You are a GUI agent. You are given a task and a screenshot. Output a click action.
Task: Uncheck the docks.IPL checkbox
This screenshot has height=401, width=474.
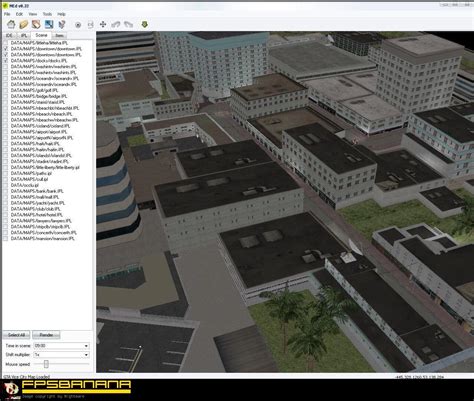click(x=6, y=61)
